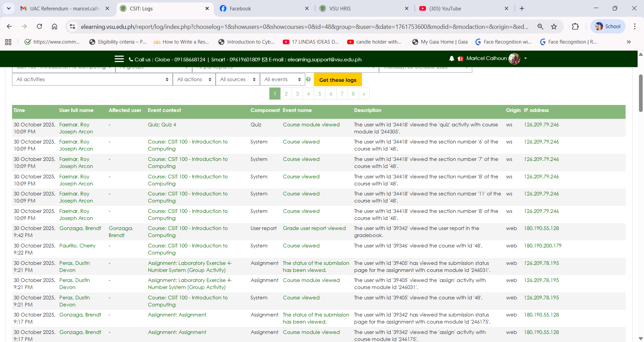Open the All events dropdown
This screenshot has width=644, height=342.
pyautogui.click(x=282, y=79)
